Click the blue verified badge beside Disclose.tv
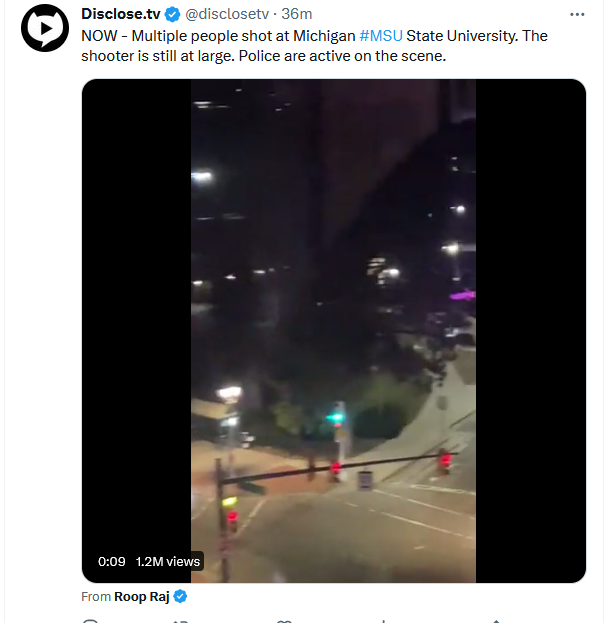 tap(172, 14)
